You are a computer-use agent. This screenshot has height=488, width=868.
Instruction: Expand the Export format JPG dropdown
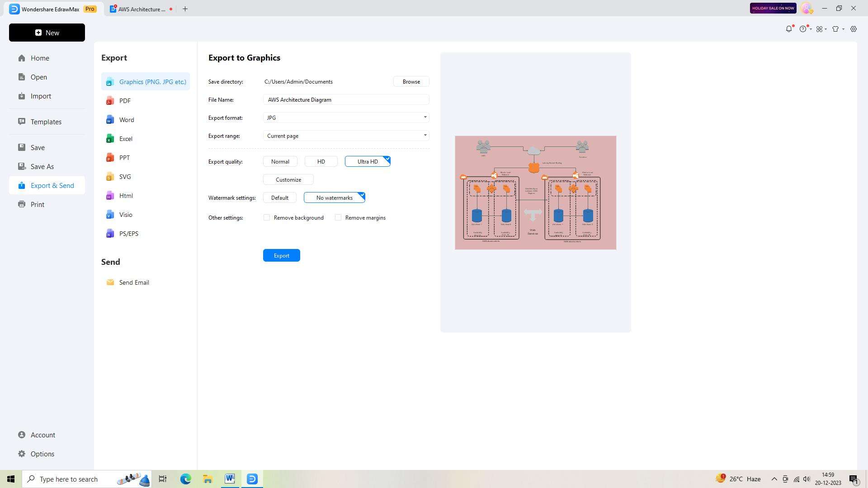346,117
